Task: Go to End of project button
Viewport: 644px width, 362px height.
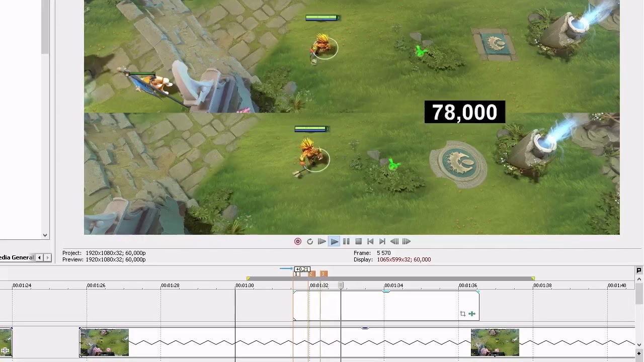Action: tap(382, 242)
